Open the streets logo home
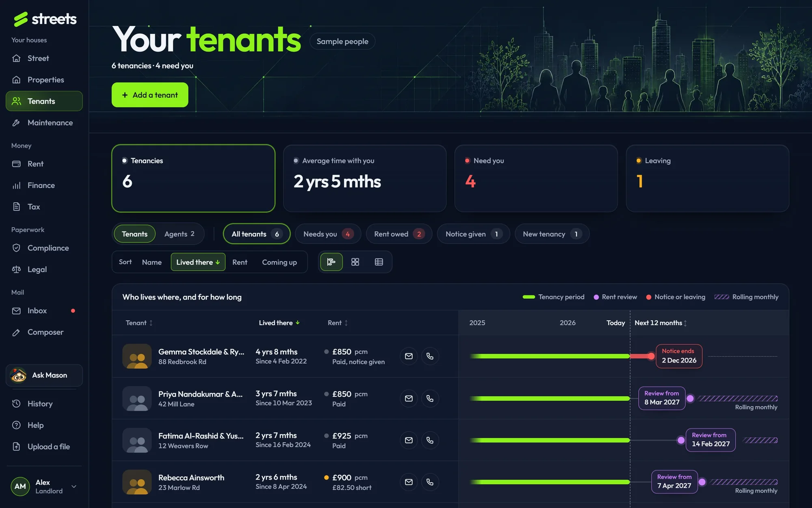Image resolution: width=812 pixels, height=508 pixels. [x=45, y=19]
